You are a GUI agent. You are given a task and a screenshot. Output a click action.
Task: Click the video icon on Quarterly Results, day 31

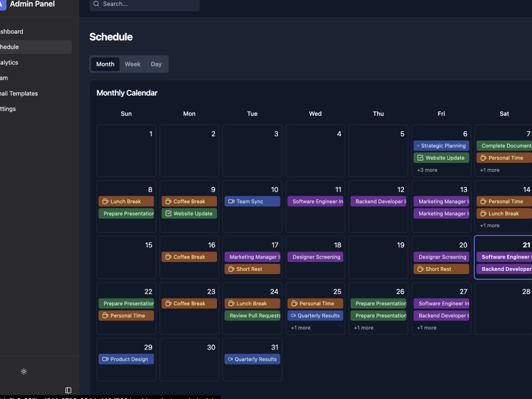pyautogui.click(x=230, y=359)
